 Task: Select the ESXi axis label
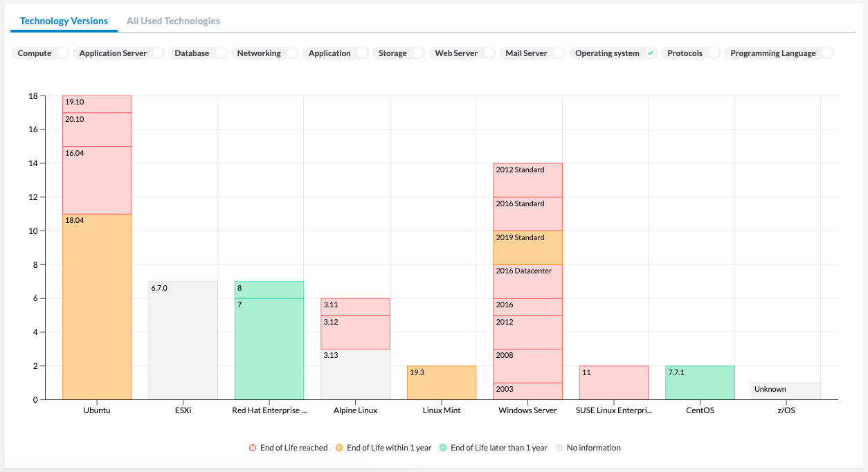pyautogui.click(x=183, y=410)
